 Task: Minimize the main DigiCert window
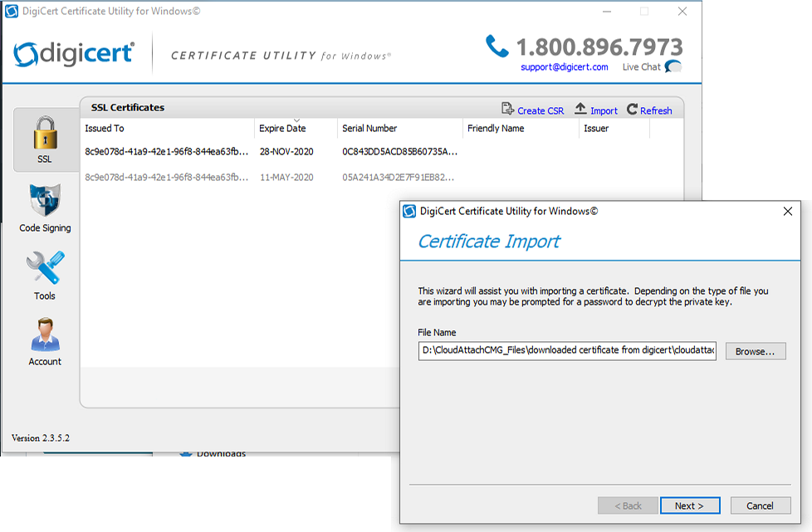point(606,12)
